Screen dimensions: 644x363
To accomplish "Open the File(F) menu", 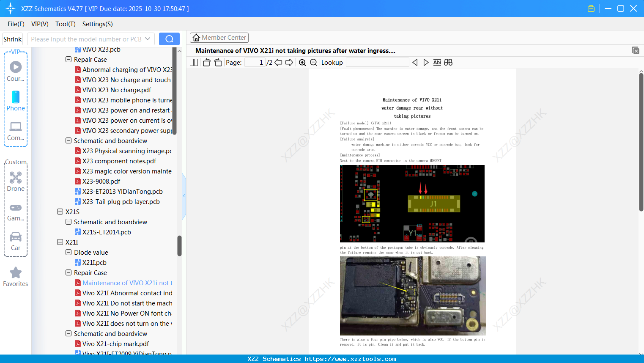I will click(16, 24).
